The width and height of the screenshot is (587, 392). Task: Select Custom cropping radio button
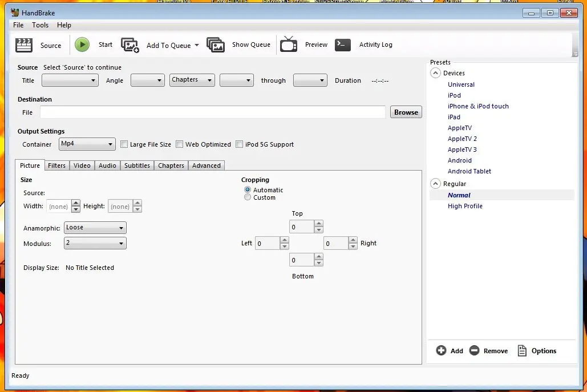click(x=248, y=197)
